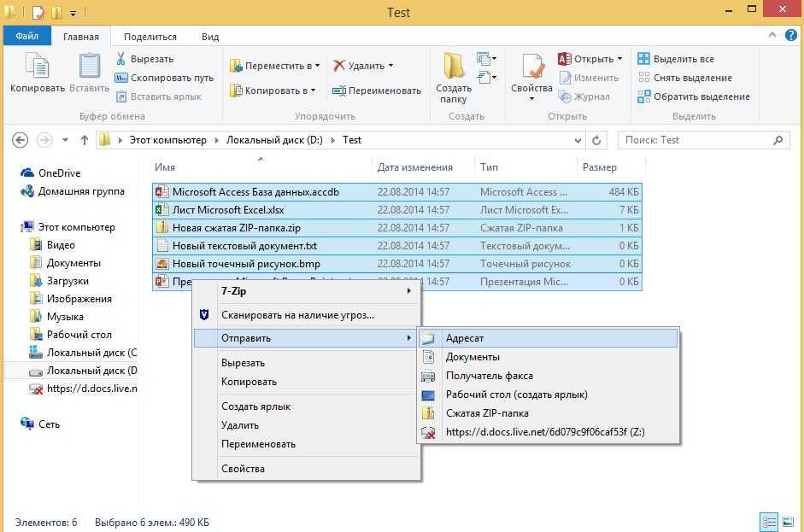Open the address bar history dropdown

pyautogui.click(x=578, y=140)
